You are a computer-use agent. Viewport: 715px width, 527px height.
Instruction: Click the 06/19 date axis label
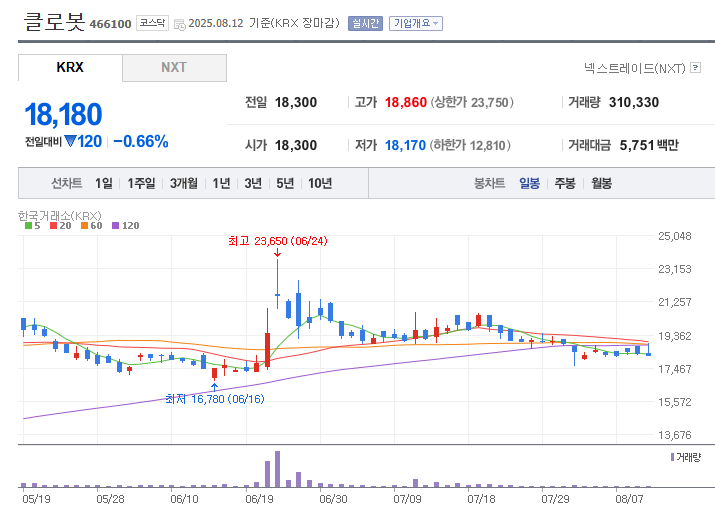coord(259,499)
